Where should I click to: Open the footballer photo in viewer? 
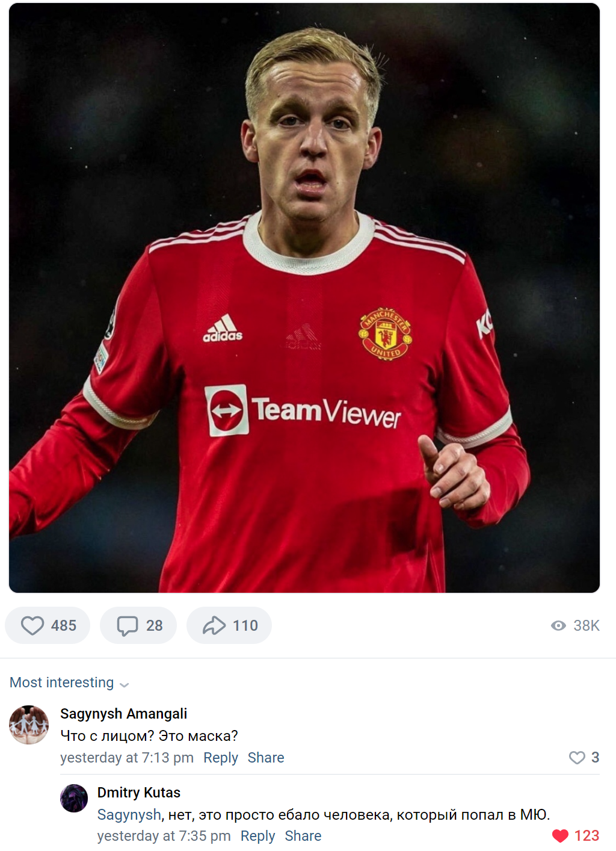point(304,298)
